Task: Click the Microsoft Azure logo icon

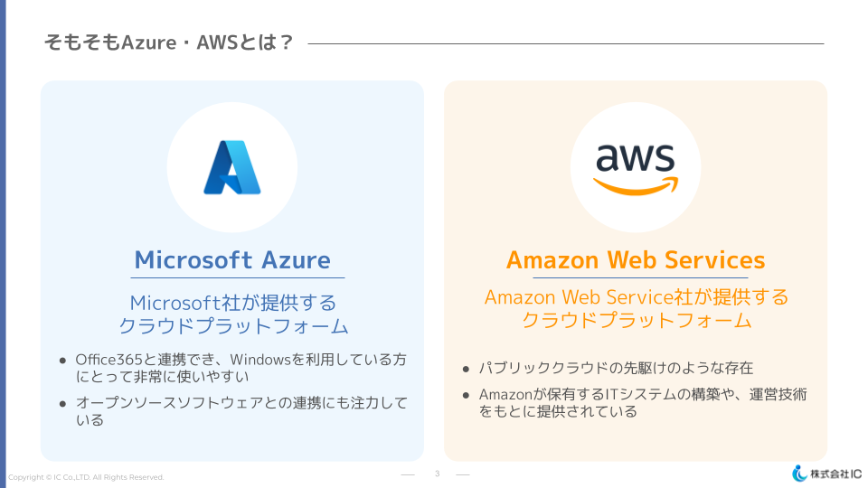Action: [x=231, y=167]
